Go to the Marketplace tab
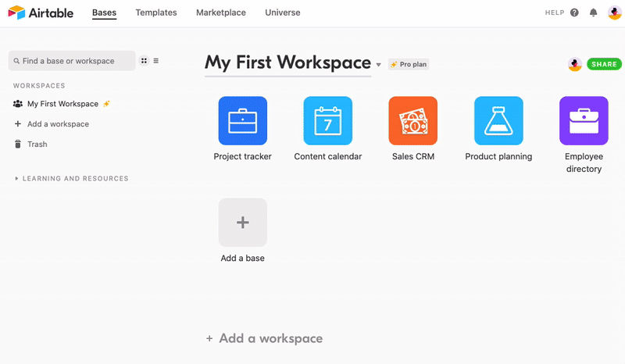This screenshot has width=625, height=364. pos(221,12)
